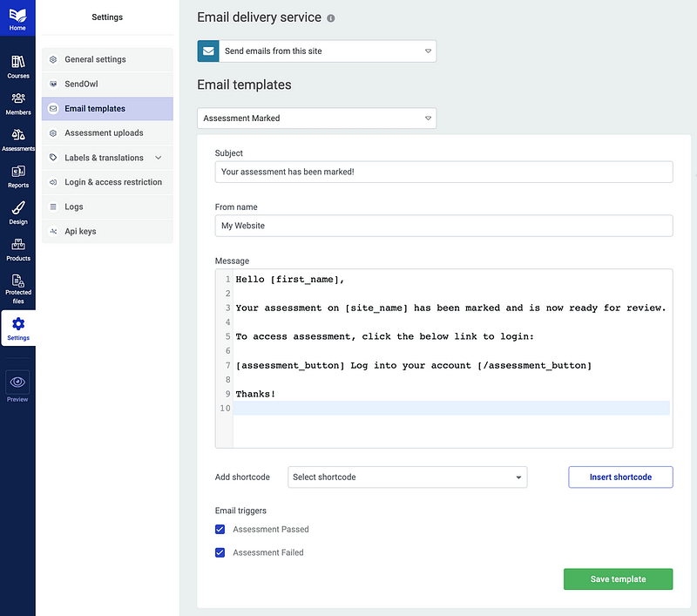Uncheck the Assessment Failed trigger
697x616 pixels.
tap(220, 552)
